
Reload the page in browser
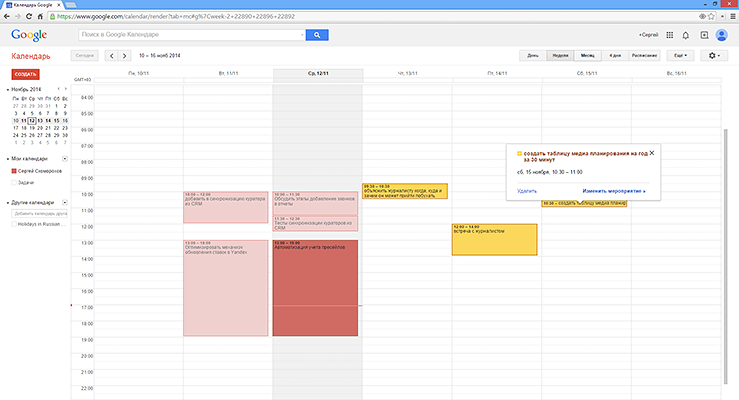[x=29, y=16]
